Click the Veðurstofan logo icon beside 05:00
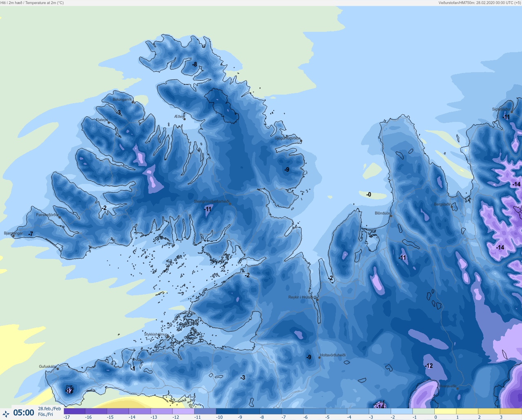Screen dimensions: 522x420 click(x=6, y=414)
